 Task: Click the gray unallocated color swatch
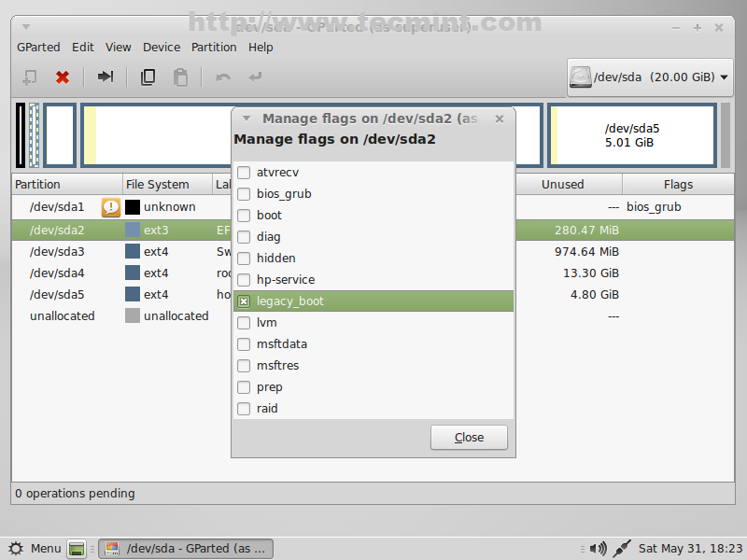tap(133, 315)
